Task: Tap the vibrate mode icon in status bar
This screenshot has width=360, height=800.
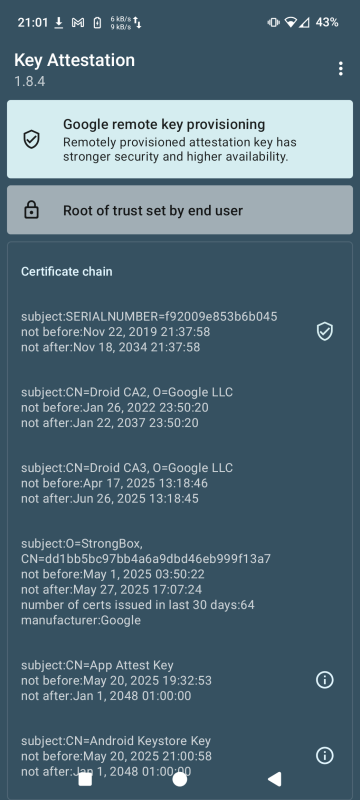Action: 273,22
